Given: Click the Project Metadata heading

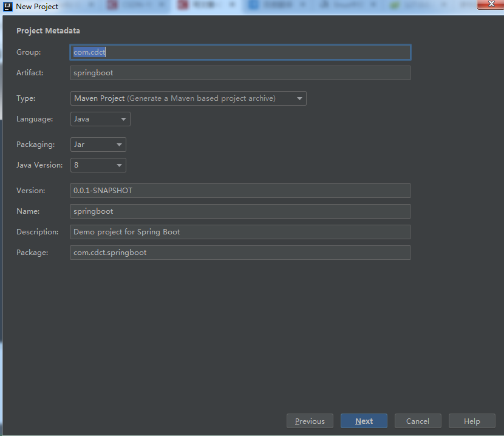Looking at the screenshot, I should pyautogui.click(x=48, y=31).
